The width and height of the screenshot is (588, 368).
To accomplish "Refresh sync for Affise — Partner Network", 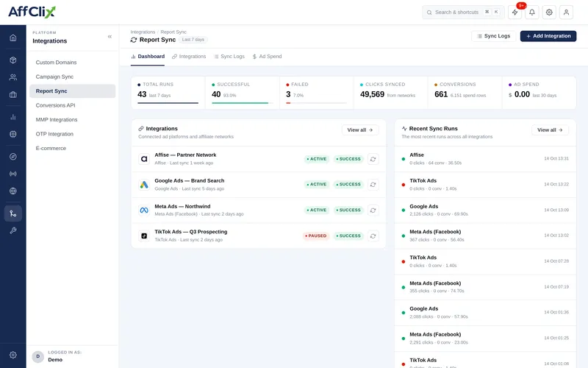I will point(373,159).
